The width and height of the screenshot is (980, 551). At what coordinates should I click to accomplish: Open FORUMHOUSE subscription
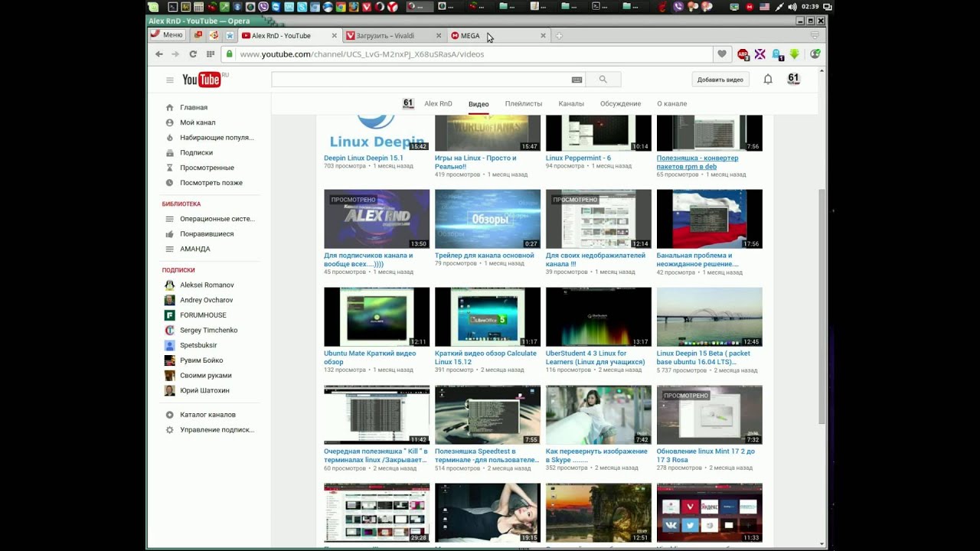coord(203,315)
